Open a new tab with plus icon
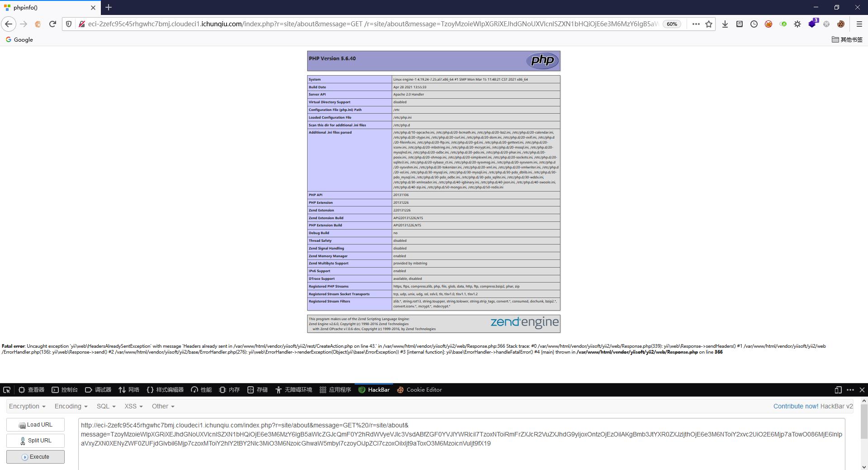The width and height of the screenshot is (868, 470). tap(108, 7)
